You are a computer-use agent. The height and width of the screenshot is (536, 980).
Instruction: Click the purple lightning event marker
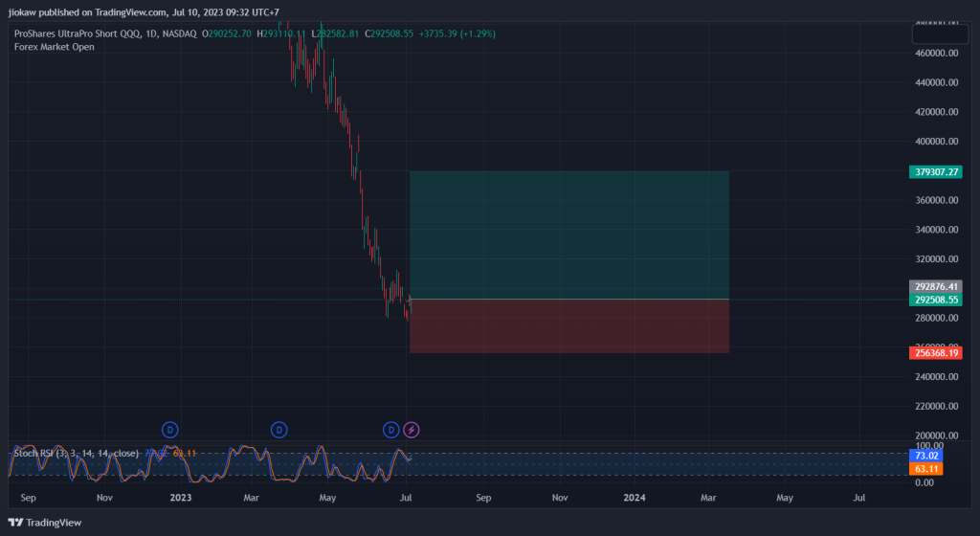pos(412,430)
